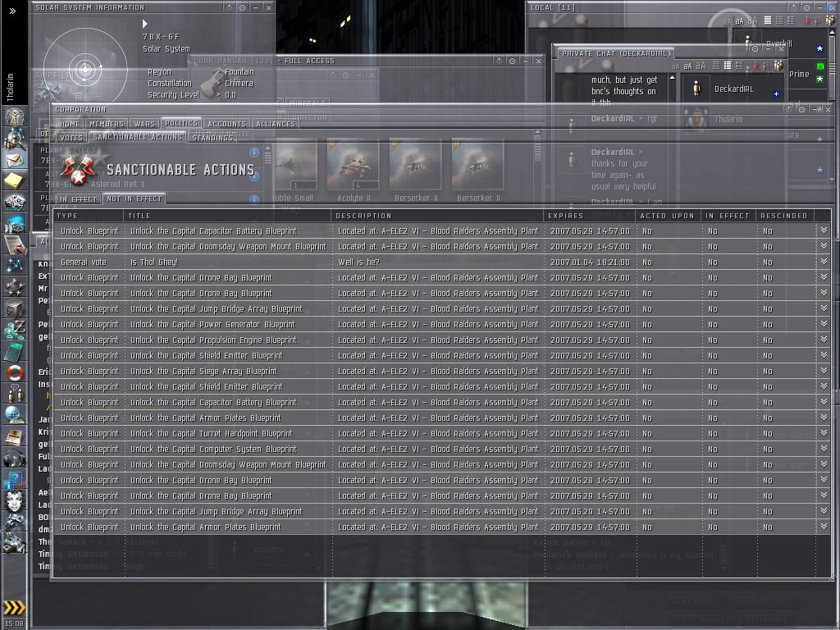840x630 pixels.
Task: Open the Factory station service sidebar icon
Action: [15, 543]
